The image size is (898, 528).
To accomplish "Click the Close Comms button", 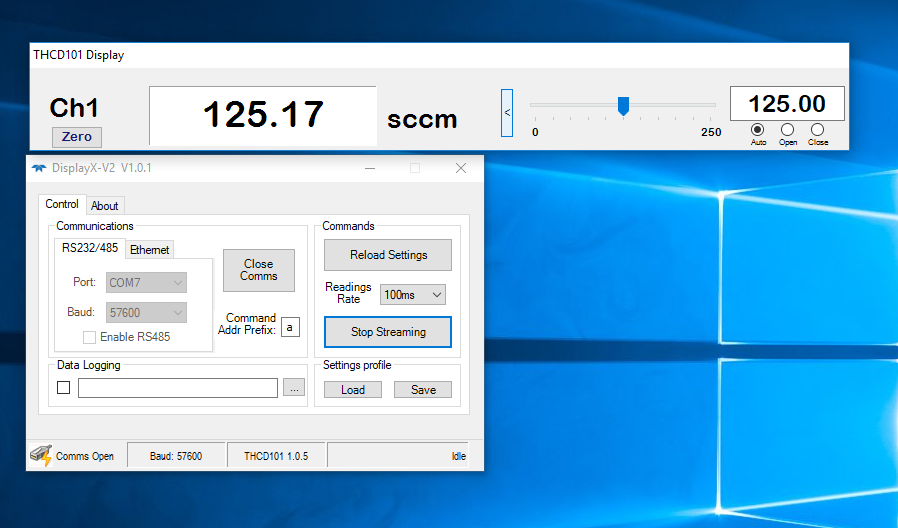I will [x=258, y=270].
